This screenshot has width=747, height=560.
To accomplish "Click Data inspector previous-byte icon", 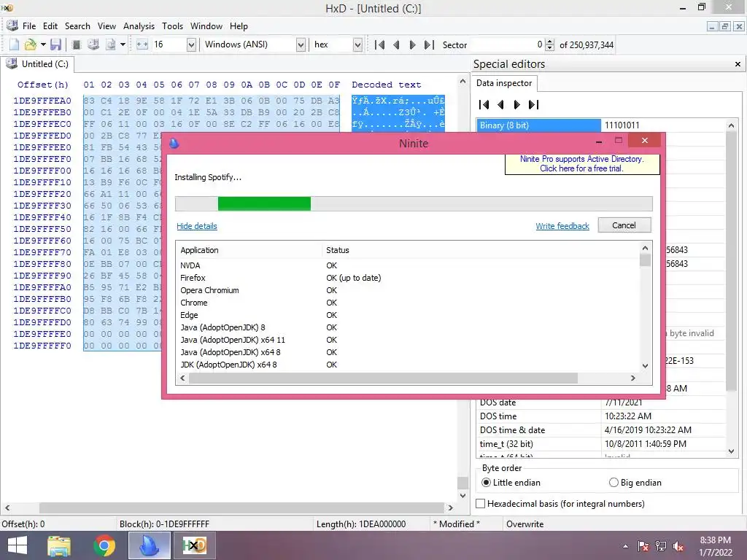I will pyautogui.click(x=500, y=104).
